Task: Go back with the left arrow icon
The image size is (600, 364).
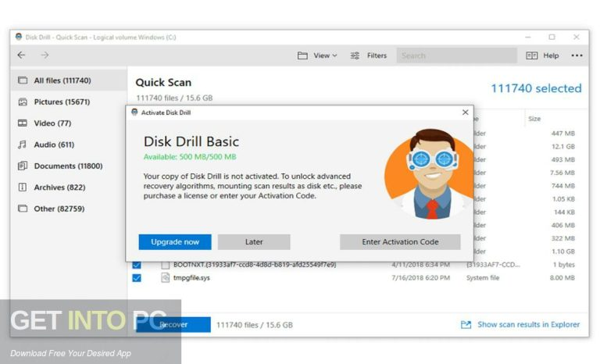Action: coord(21,55)
